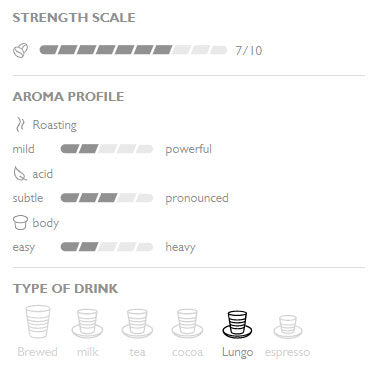Click the body easy-to-heavy bar
380x380 pixels.
click(x=107, y=247)
